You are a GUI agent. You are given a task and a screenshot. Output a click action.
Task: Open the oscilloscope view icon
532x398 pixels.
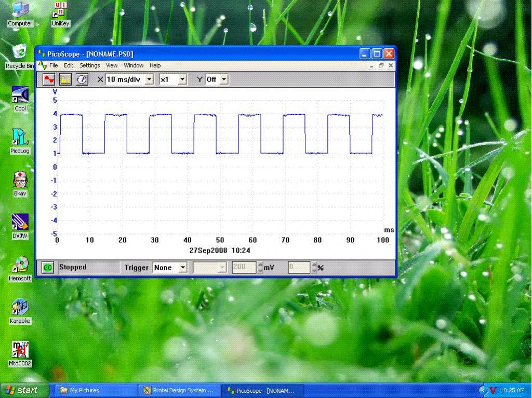point(49,79)
